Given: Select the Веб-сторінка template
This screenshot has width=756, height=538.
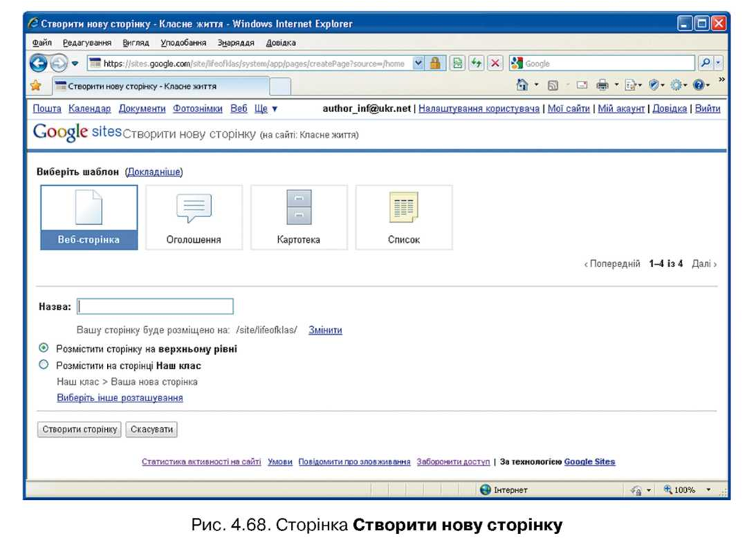Looking at the screenshot, I should click(89, 217).
